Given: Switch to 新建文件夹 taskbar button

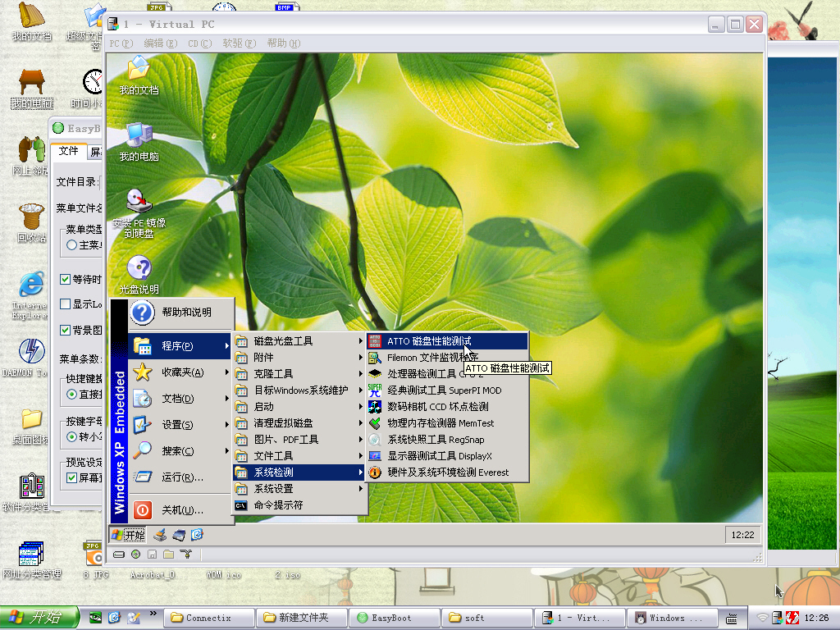Looking at the screenshot, I should pos(302,618).
